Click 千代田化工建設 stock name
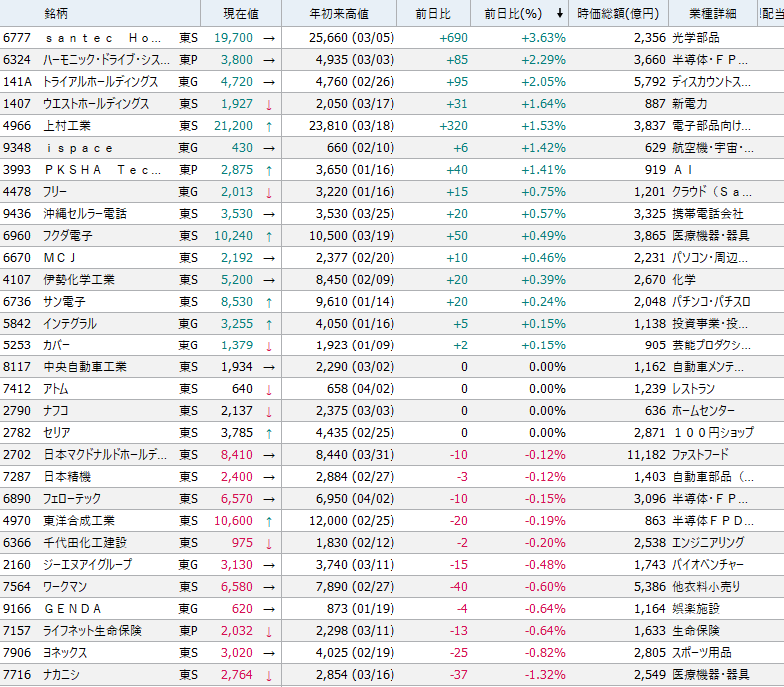This screenshot has width=784, height=687. tap(85, 543)
